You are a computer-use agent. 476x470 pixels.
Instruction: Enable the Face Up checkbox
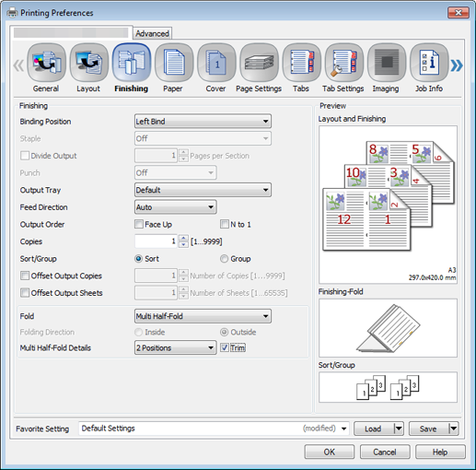[139, 224]
